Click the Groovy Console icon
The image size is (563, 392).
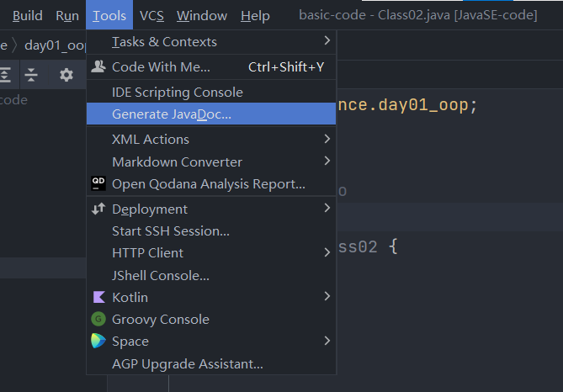point(98,319)
